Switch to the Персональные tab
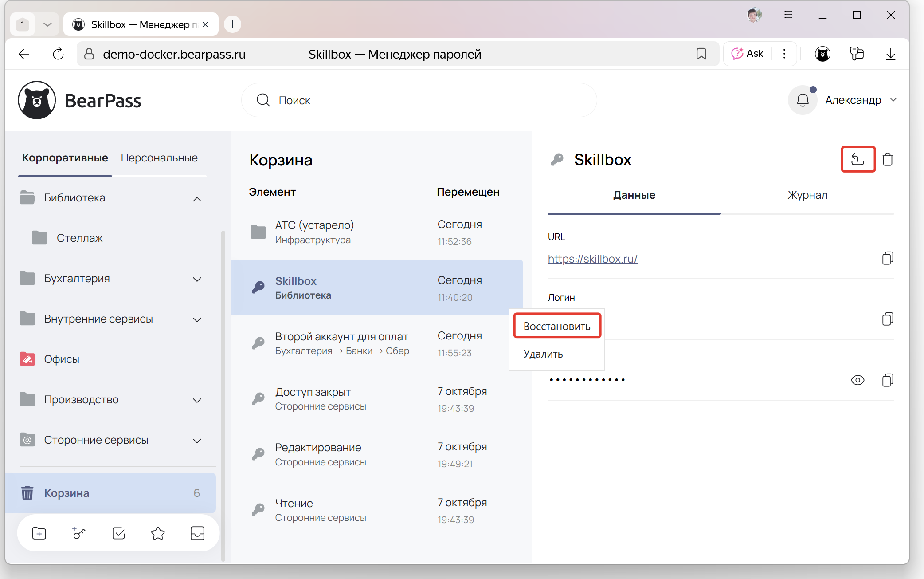This screenshot has height=579, width=924. 159,158
